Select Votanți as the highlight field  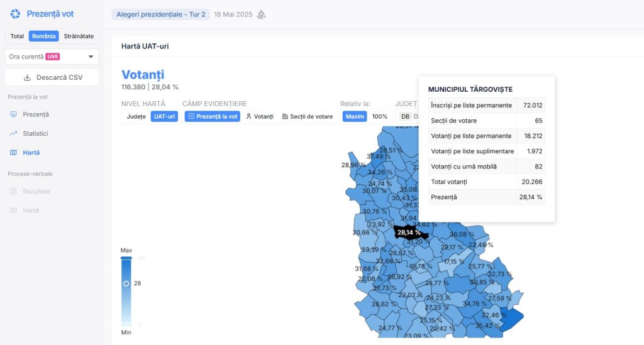260,116
